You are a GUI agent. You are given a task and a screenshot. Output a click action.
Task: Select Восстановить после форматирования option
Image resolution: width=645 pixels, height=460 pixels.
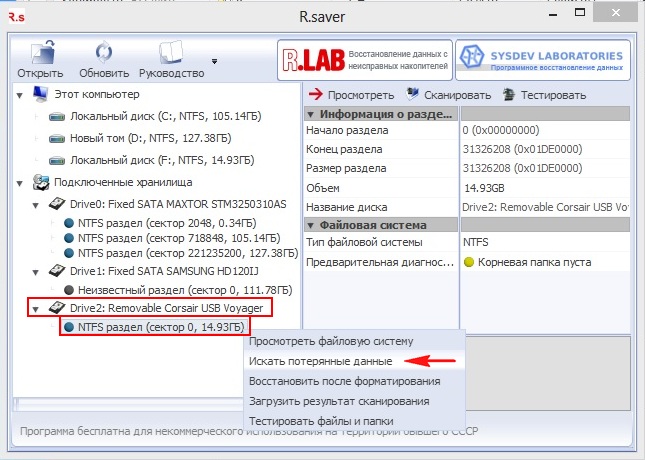(346, 380)
